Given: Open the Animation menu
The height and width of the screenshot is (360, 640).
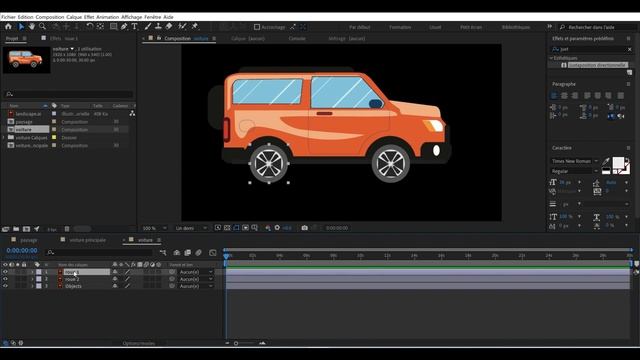Looking at the screenshot, I should [x=107, y=17].
